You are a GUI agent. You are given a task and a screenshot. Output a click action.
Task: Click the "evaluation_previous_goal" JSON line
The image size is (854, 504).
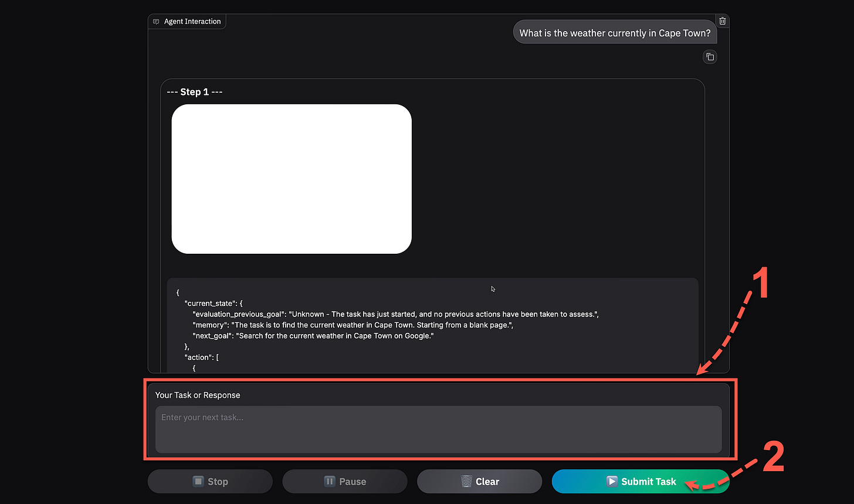pos(396,314)
